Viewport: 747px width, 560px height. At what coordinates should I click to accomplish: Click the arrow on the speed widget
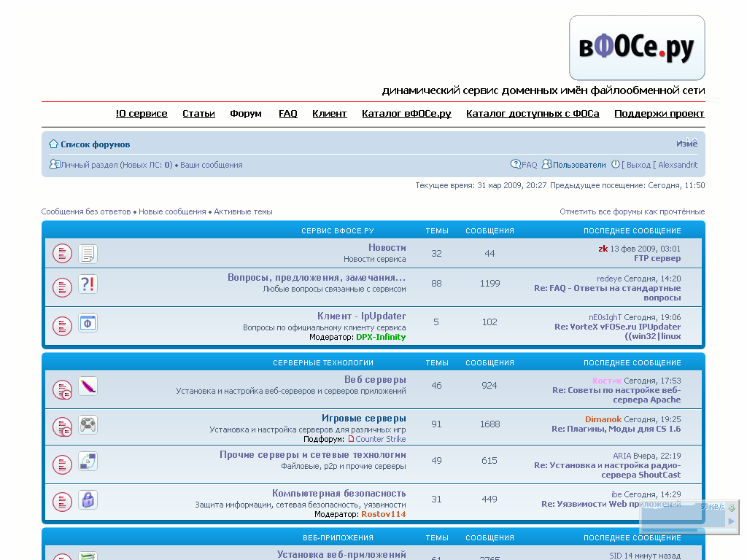point(731,521)
